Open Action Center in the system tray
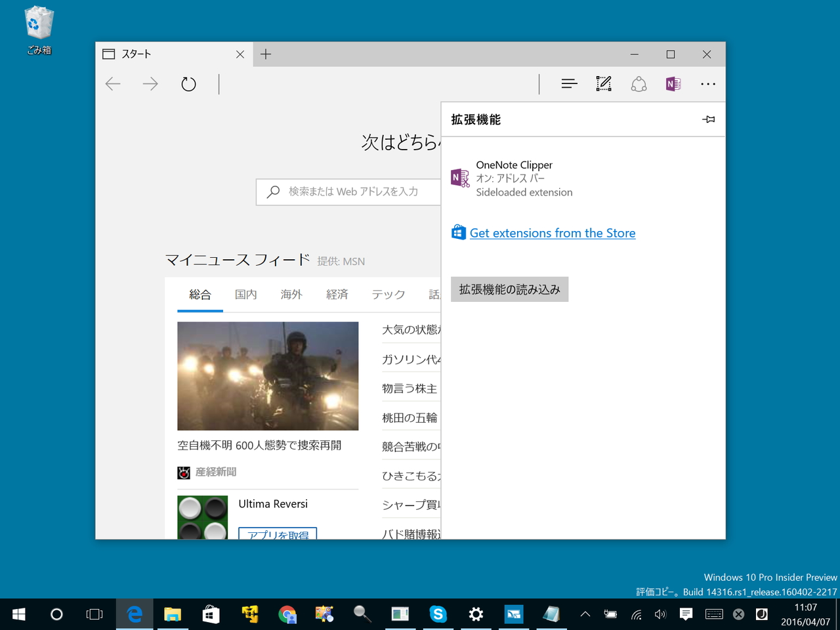The width and height of the screenshot is (840, 630). pos(685,614)
